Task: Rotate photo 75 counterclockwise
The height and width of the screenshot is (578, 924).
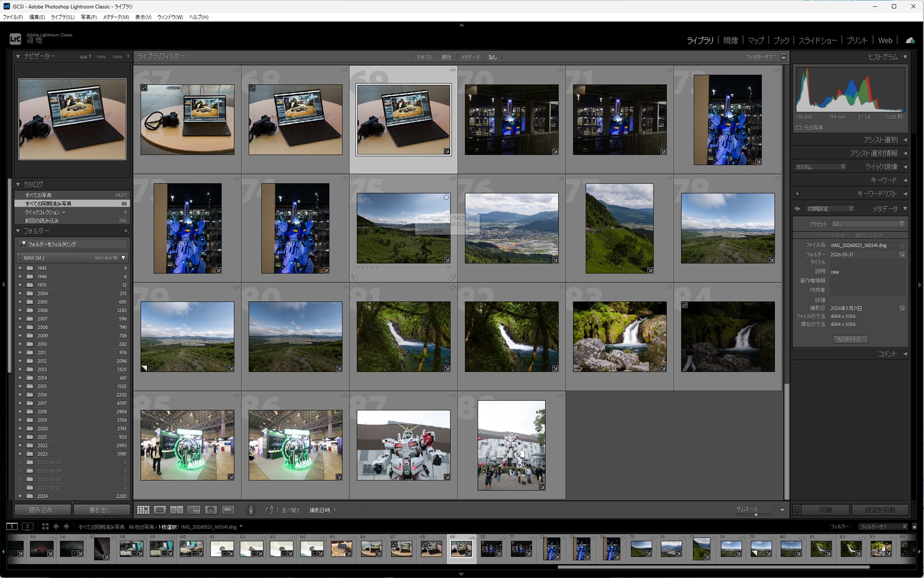Action: coord(355,277)
